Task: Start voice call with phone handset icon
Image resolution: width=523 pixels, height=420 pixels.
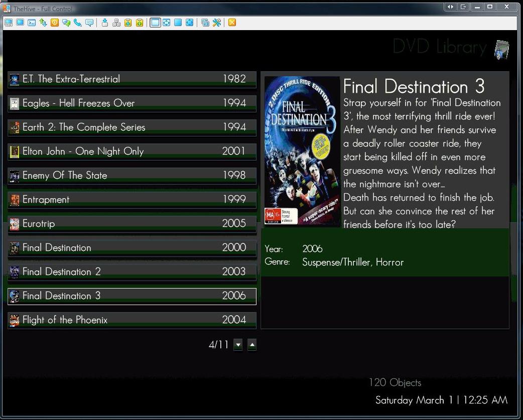Action: click(x=78, y=23)
